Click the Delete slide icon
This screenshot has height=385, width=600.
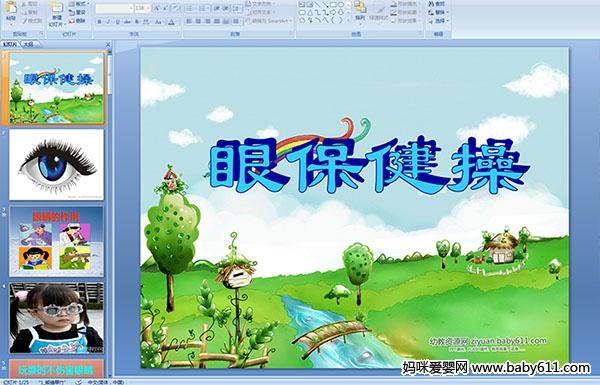point(78,21)
